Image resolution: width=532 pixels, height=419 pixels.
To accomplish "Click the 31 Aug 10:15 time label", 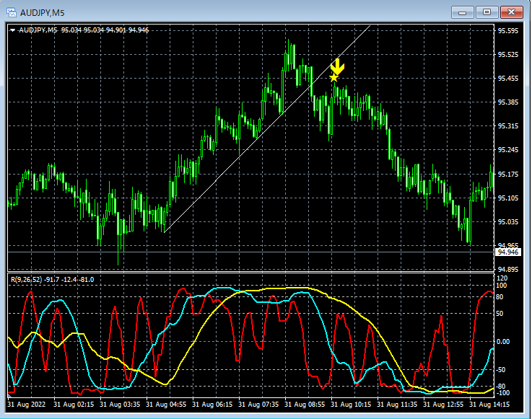I will [351, 405].
